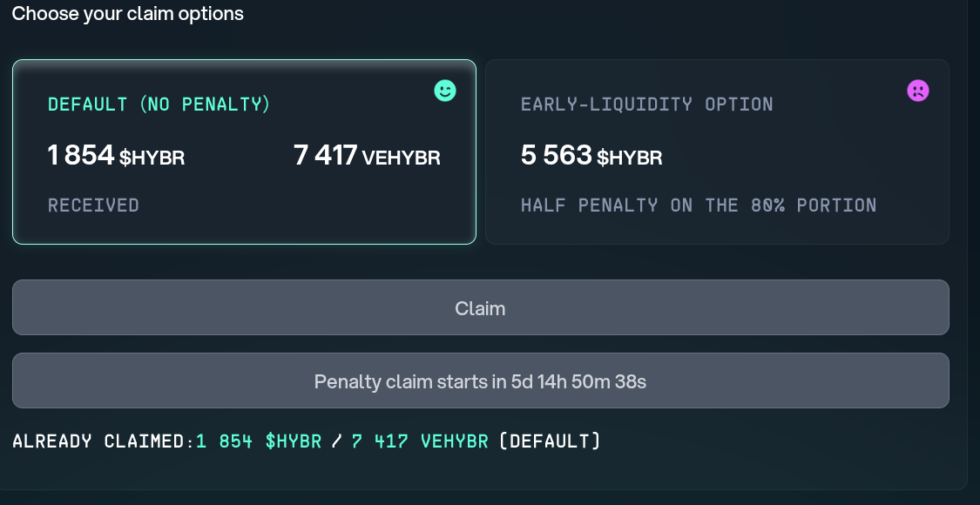
Task: Click the (DEFAULT) tag after claimed amounts
Action: point(550,441)
